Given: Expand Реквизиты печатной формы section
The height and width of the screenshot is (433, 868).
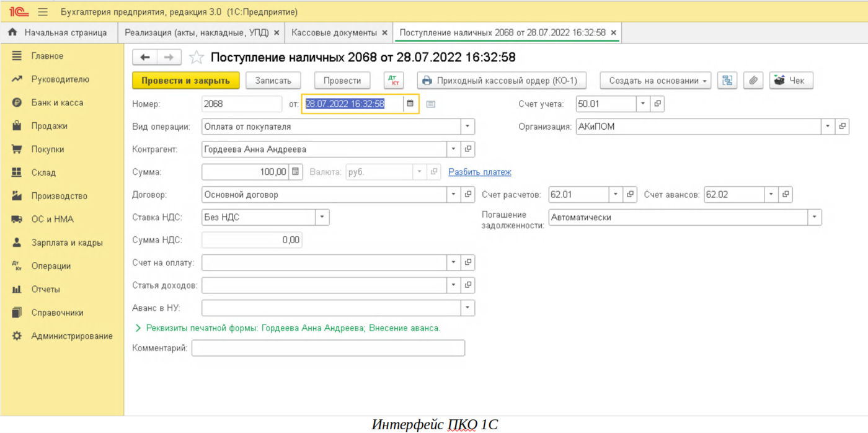Looking at the screenshot, I should click(x=138, y=328).
